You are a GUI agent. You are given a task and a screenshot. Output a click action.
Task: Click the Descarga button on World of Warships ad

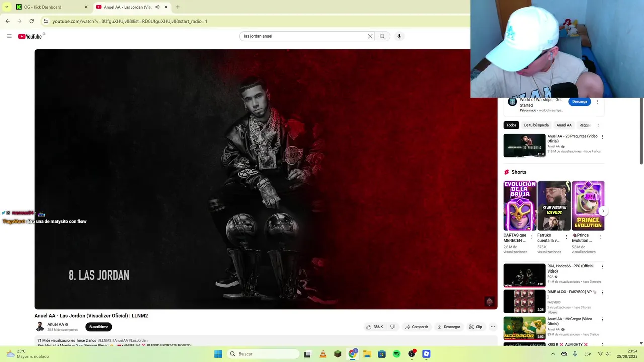580,102
